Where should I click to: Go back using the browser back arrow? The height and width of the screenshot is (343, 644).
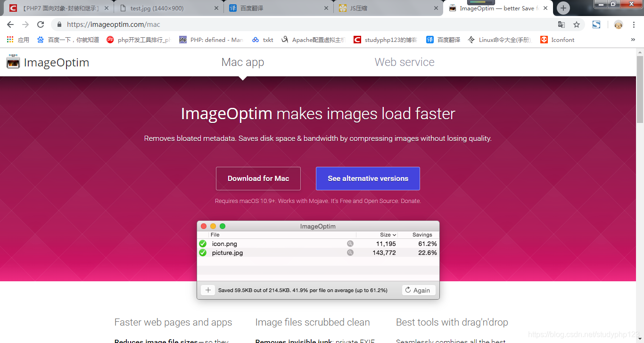pyautogui.click(x=10, y=24)
